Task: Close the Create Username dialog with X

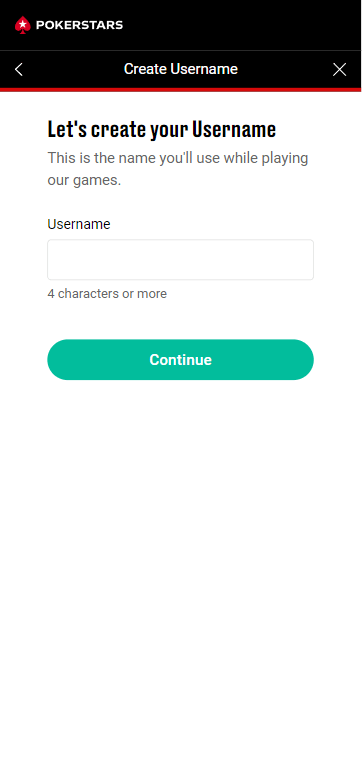Action: [x=340, y=70]
